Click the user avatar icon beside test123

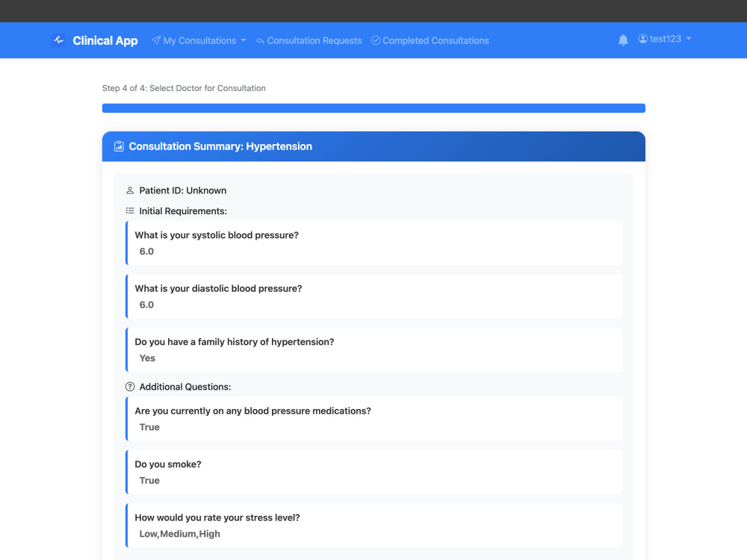tap(642, 39)
